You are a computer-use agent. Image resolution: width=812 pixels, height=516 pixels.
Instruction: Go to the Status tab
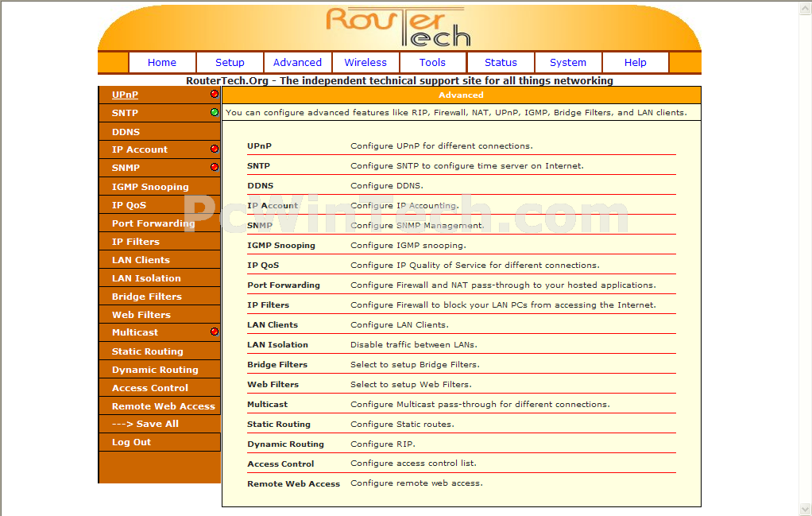[501, 63]
